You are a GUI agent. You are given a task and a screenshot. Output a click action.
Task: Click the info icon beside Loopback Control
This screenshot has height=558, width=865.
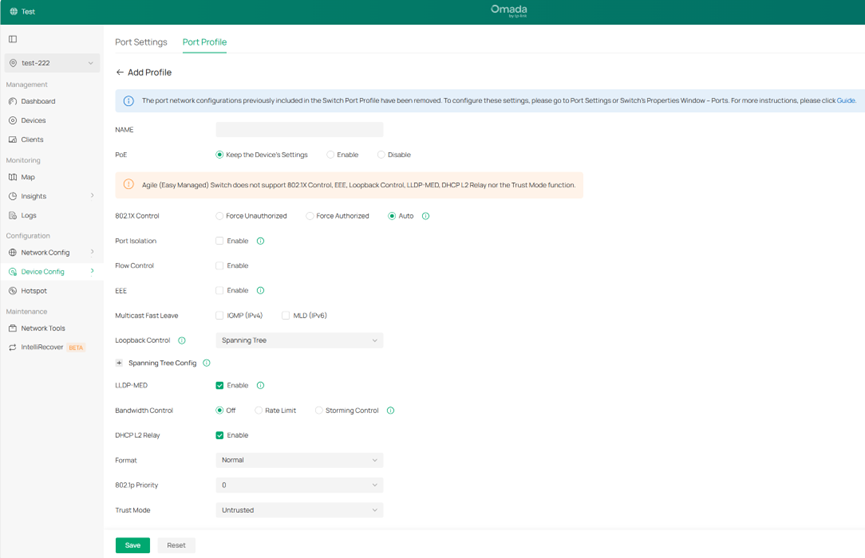click(181, 341)
